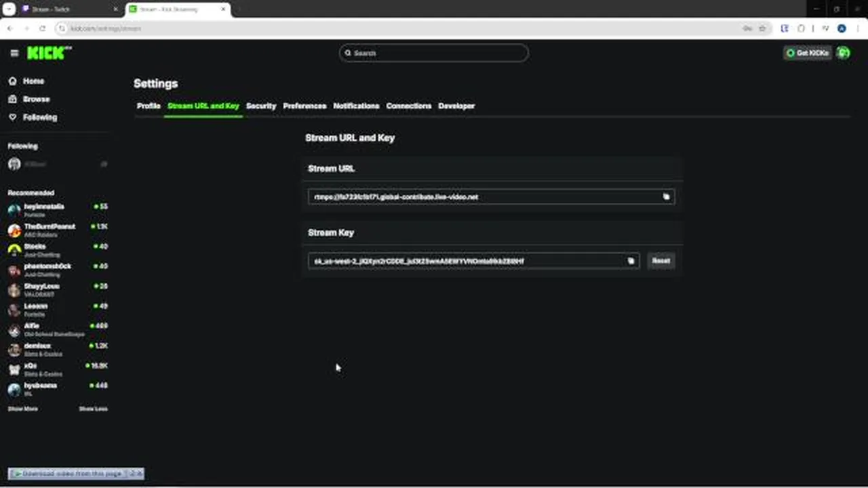This screenshot has width=868, height=488.
Task: Open the browser tab search dropdown
Action: pos(9,9)
